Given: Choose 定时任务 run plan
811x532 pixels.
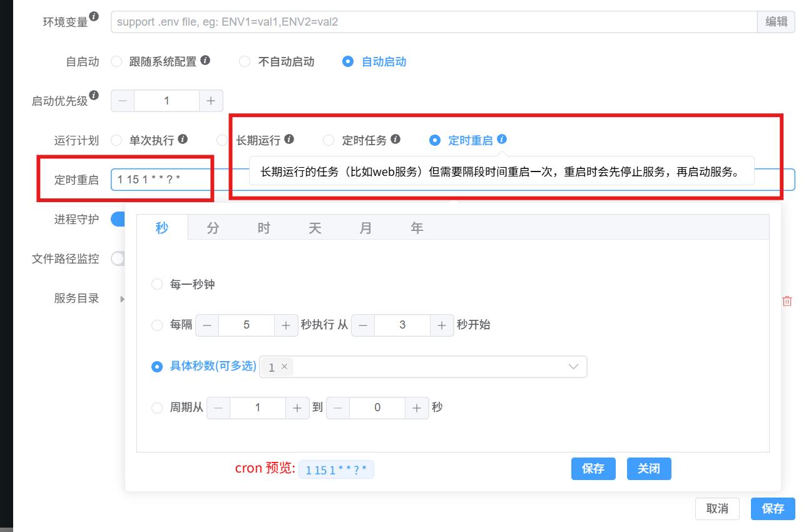Looking at the screenshot, I should pyautogui.click(x=329, y=140).
